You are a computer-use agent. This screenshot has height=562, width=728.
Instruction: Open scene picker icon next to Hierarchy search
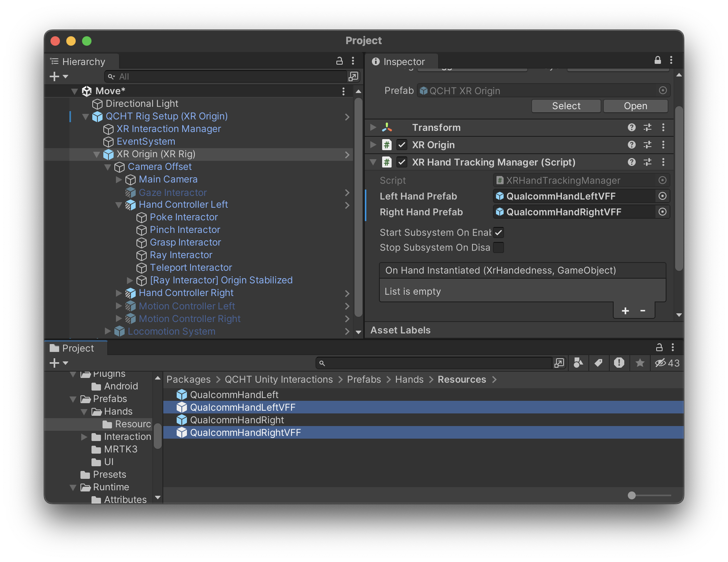(353, 76)
